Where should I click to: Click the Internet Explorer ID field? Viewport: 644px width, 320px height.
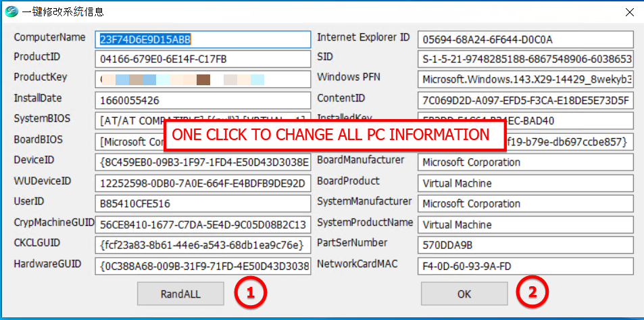tap(525, 39)
